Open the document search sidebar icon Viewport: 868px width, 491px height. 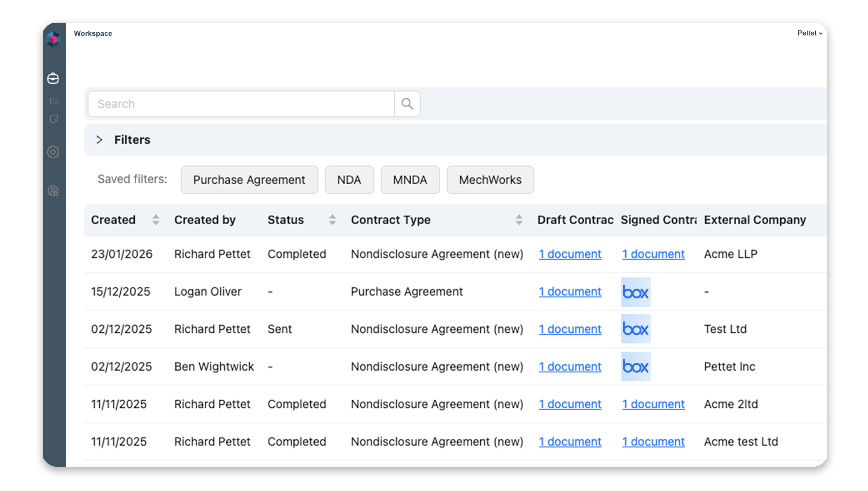pyautogui.click(x=54, y=119)
